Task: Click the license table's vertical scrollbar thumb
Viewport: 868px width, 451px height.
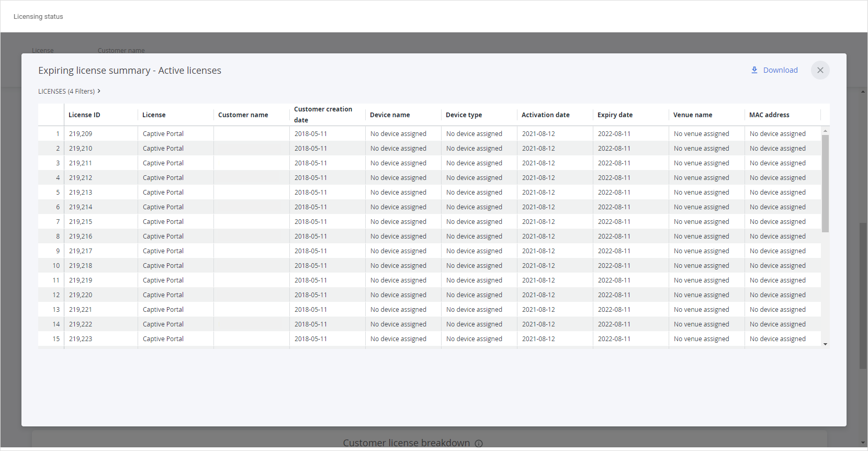Action: click(x=825, y=183)
